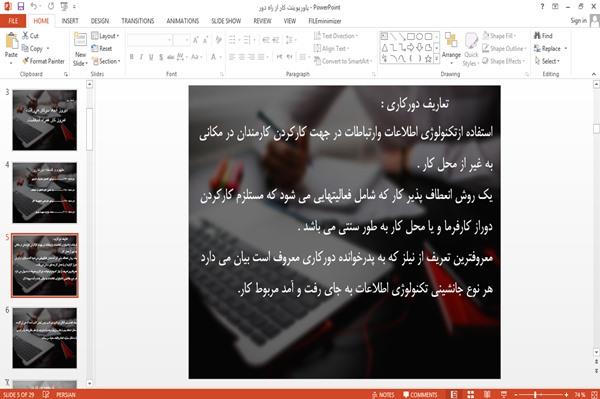Screen dimensions: 600x399
Task: Toggle Text Shadow formatting
Action: tap(161, 57)
